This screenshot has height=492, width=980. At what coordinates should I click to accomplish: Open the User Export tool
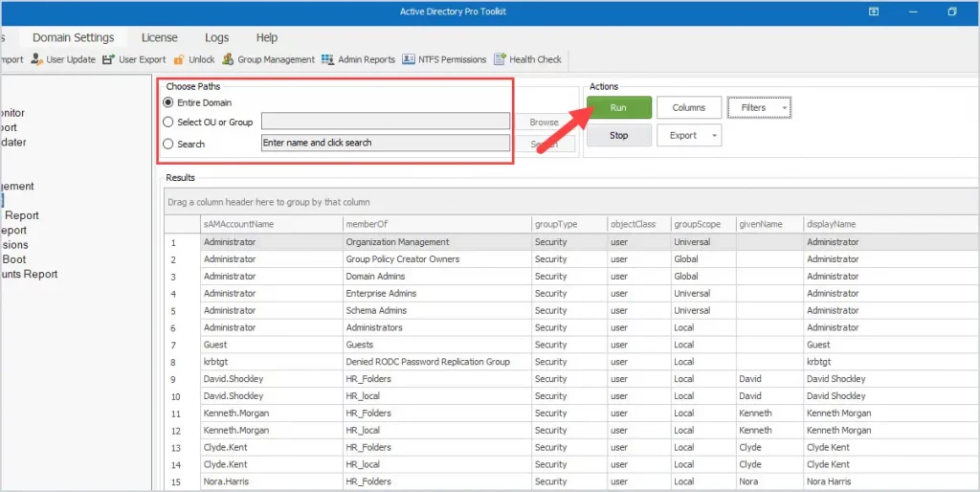[x=134, y=59]
